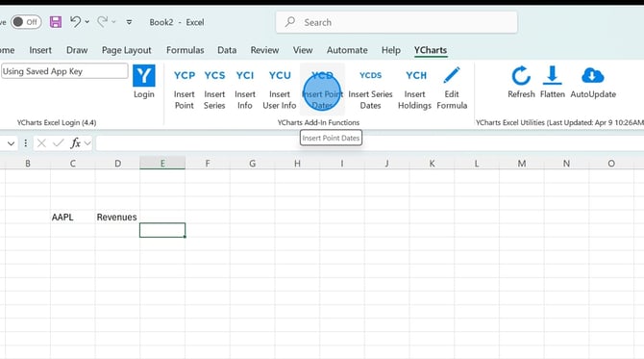Open the Undo history dropdown arrow
Image resolution: width=644 pixels, height=359 pixels.
pyautogui.click(x=87, y=22)
